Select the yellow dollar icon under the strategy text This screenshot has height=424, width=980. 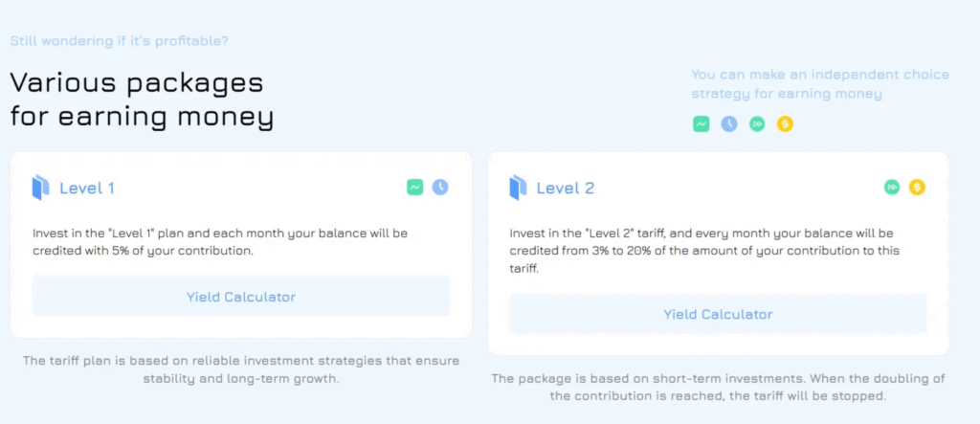pos(785,124)
